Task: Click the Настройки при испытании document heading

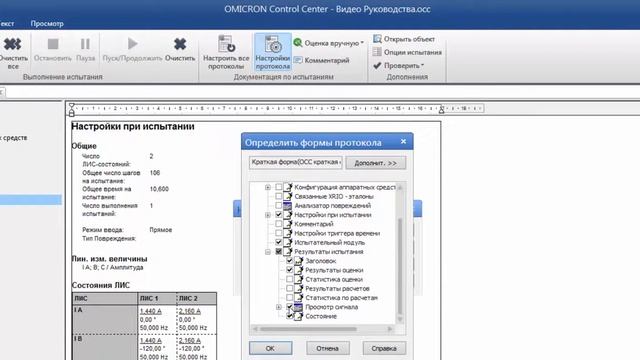Action: [133, 127]
